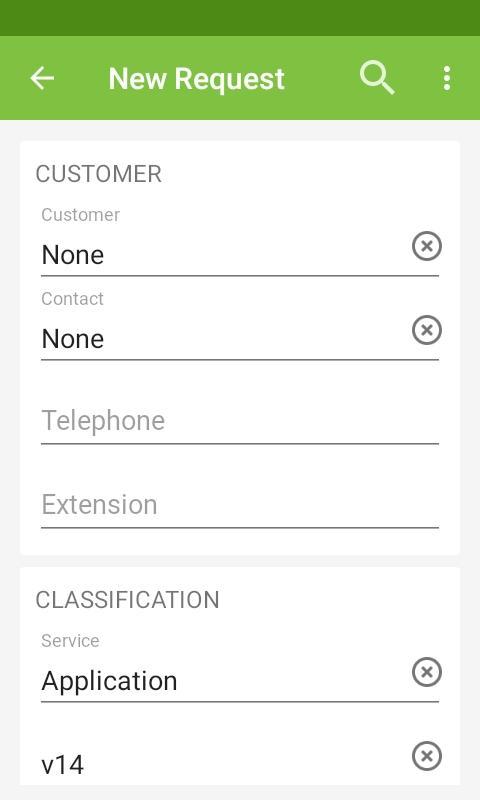The image size is (480, 800).
Task: Open search with magnifier icon
Action: [x=377, y=78]
